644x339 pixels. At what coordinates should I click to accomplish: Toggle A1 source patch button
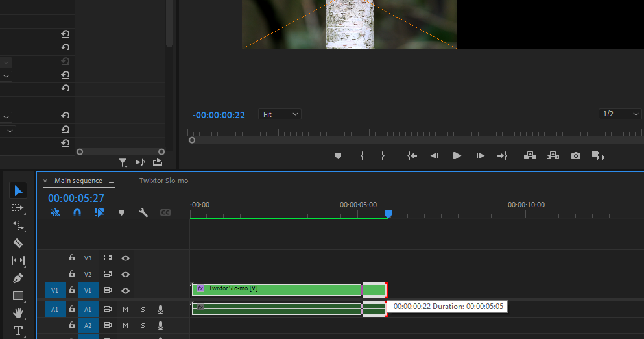pos(54,309)
